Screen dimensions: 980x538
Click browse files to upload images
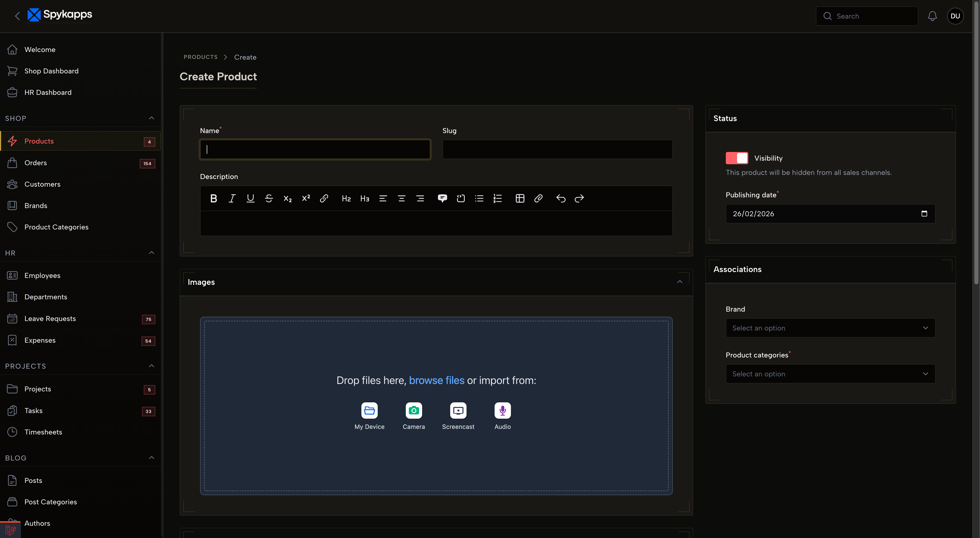click(436, 380)
